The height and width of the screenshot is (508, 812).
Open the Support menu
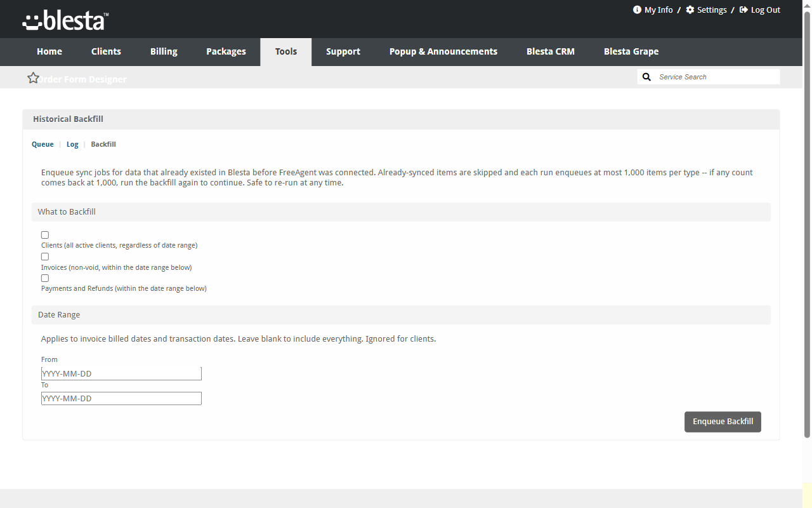click(x=343, y=51)
